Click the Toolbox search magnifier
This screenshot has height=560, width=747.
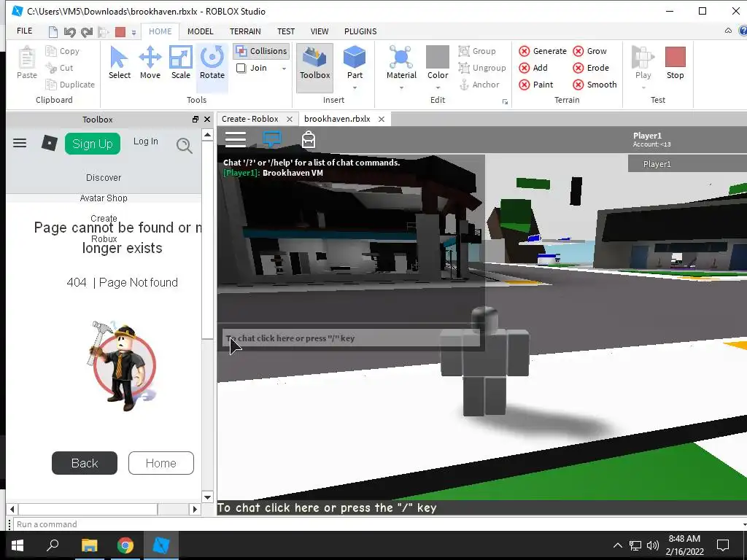(x=185, y=145)
